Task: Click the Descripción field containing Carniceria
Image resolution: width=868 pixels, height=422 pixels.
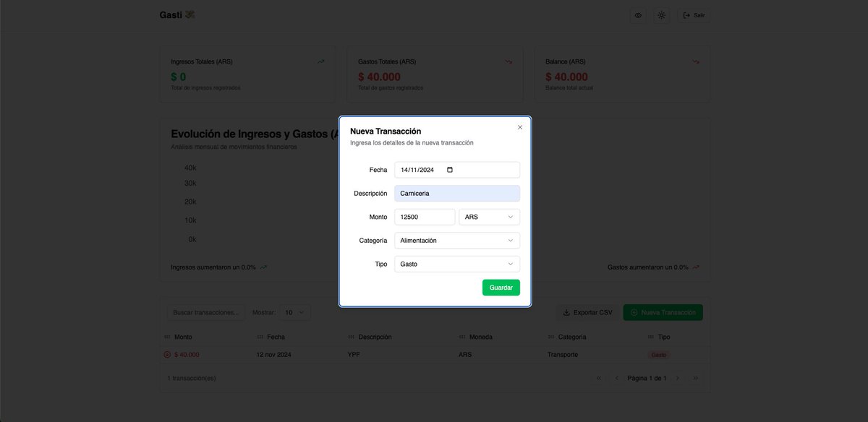Action: [x=457, y=194]
